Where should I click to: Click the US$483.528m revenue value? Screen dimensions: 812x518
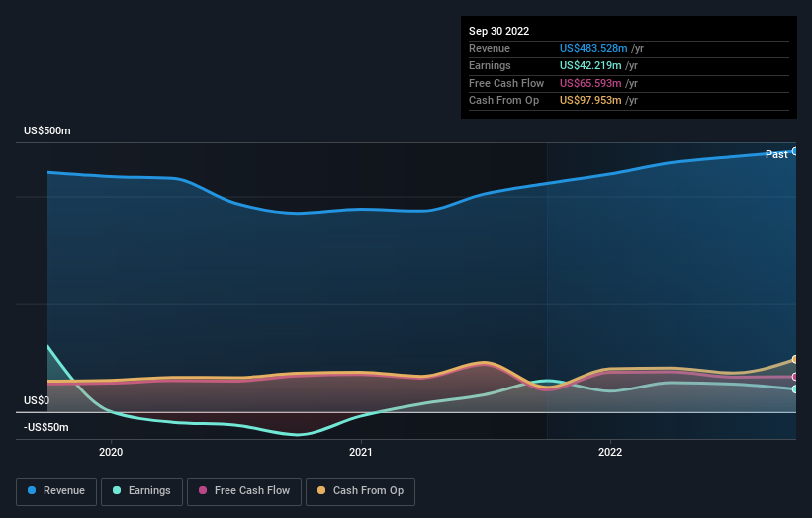(x=593, y=48)
